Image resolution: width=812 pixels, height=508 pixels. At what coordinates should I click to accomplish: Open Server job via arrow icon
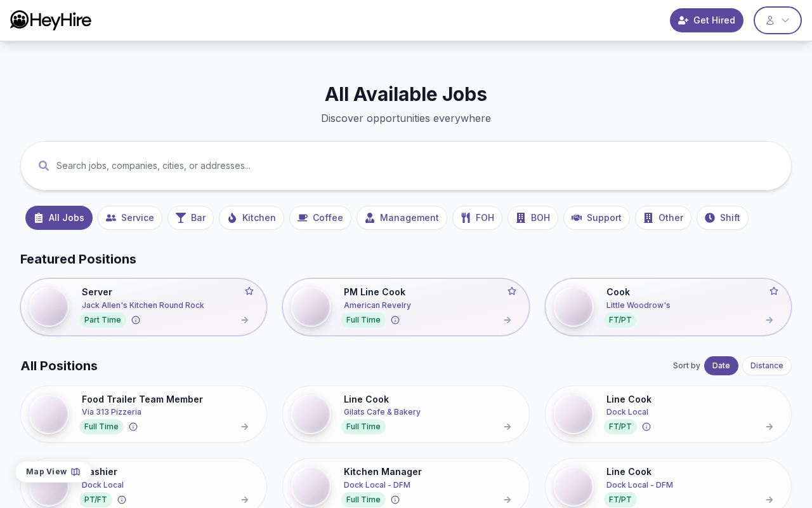(x=245, y=320)
